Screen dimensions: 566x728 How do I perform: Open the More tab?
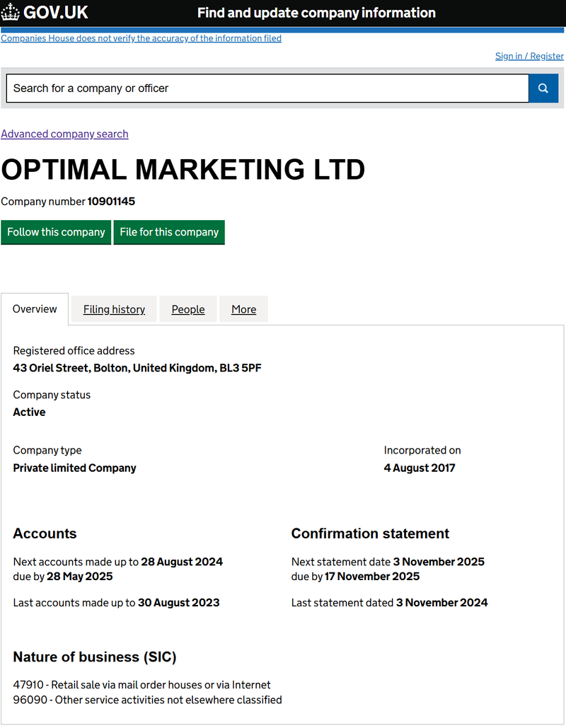(244, 309)
